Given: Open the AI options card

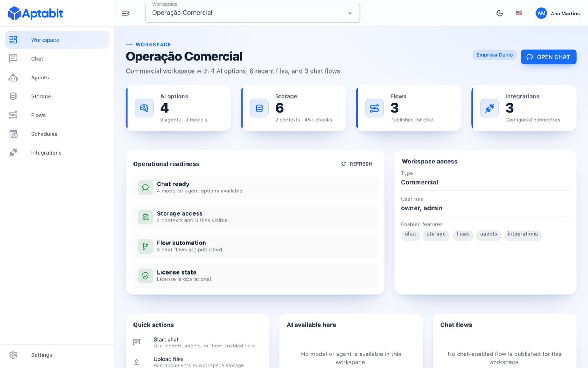Looking at the screenshot, I should click(x=179, y=108).
